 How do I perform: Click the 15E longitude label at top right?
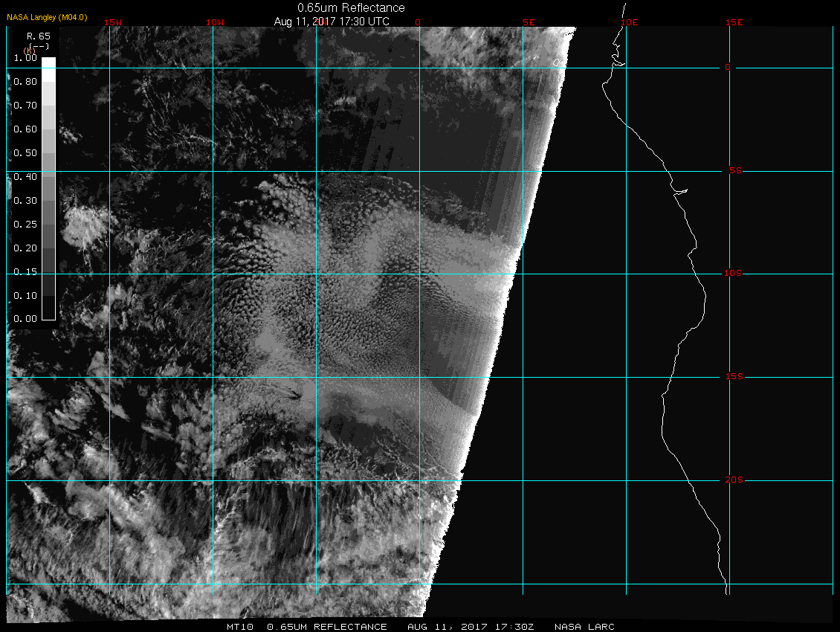click(x=734, y=22)
